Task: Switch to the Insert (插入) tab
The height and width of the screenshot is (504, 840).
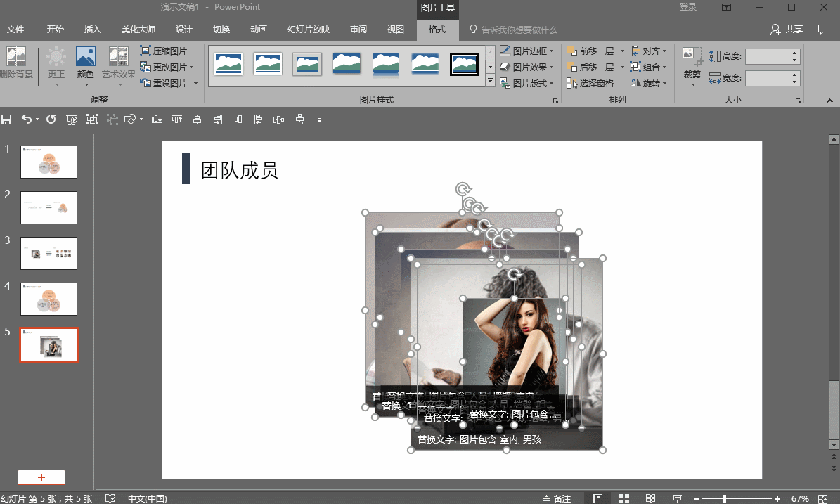Action: coord(93,30)
